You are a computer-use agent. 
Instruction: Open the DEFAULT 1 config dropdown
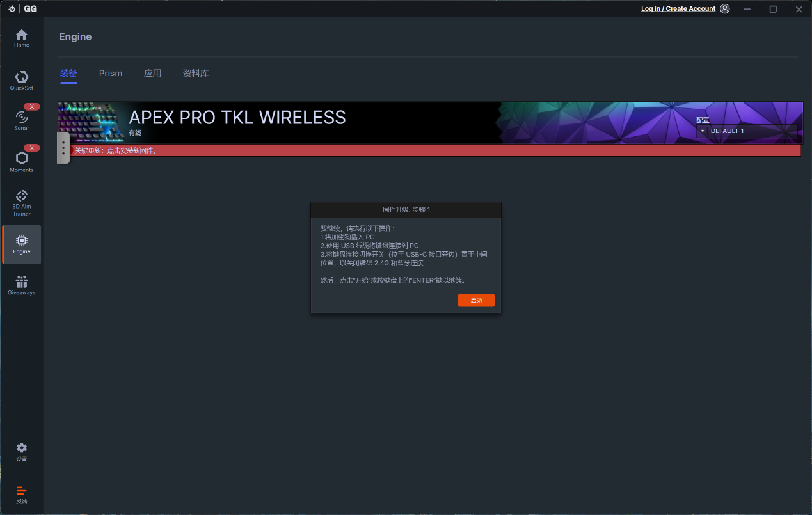tap(747, 131)
